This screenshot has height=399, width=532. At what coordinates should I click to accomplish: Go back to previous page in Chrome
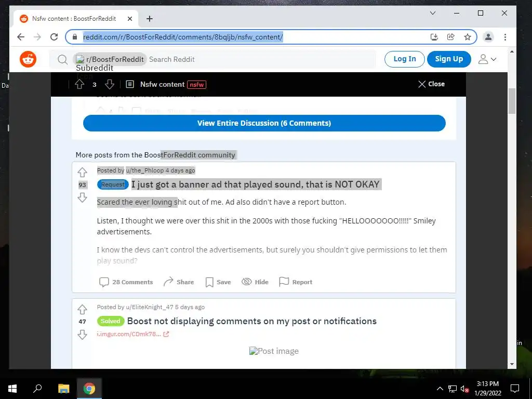21,37
